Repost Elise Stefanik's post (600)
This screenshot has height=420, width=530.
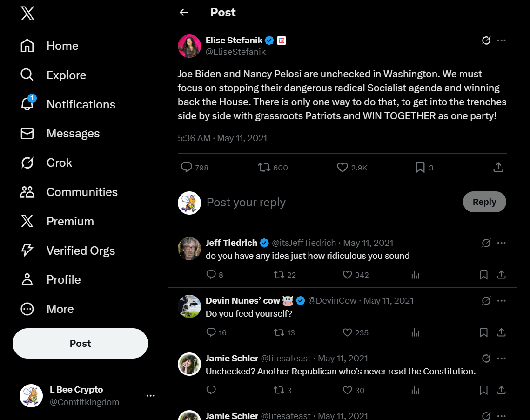point(264,167)
